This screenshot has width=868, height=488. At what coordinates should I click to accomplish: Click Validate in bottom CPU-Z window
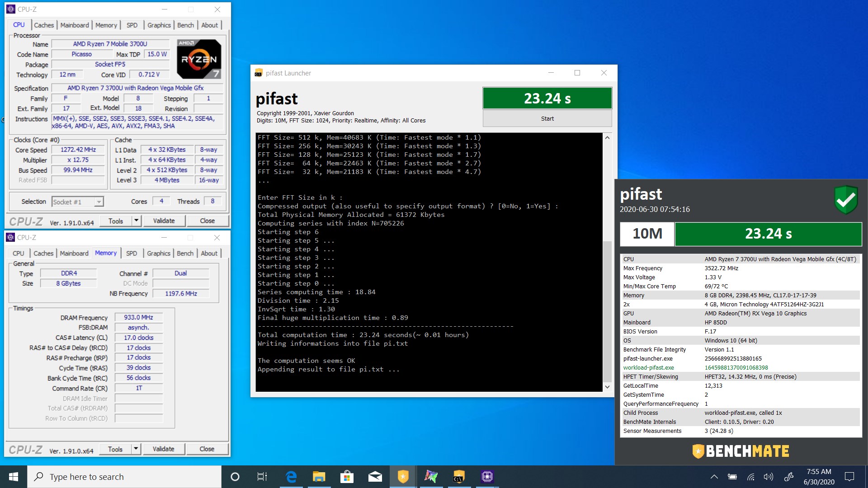[163, 449]
